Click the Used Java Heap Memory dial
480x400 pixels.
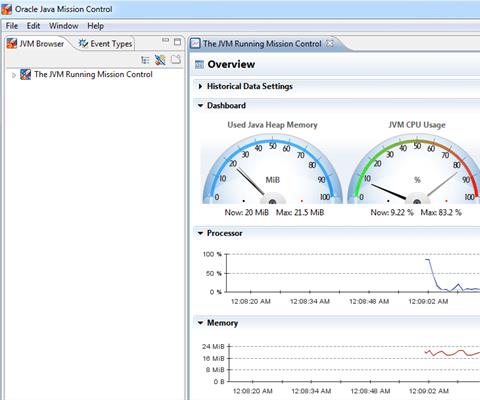pos(272,169)
